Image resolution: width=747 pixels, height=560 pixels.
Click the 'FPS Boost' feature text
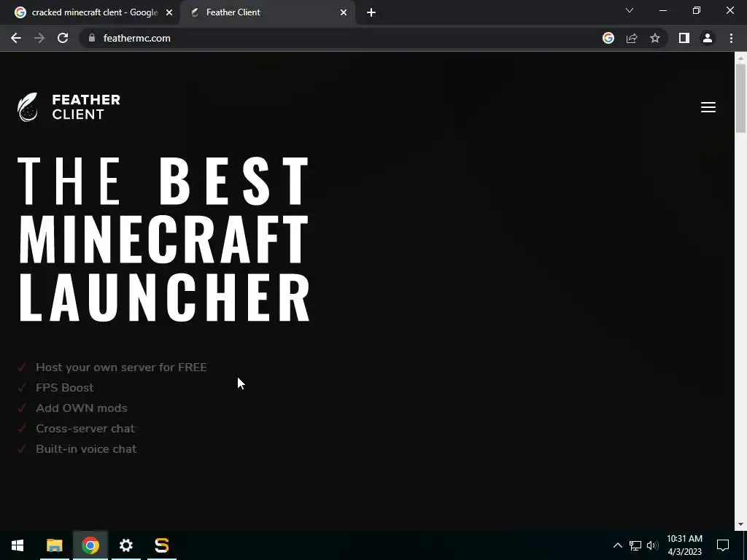pos(64,388)
